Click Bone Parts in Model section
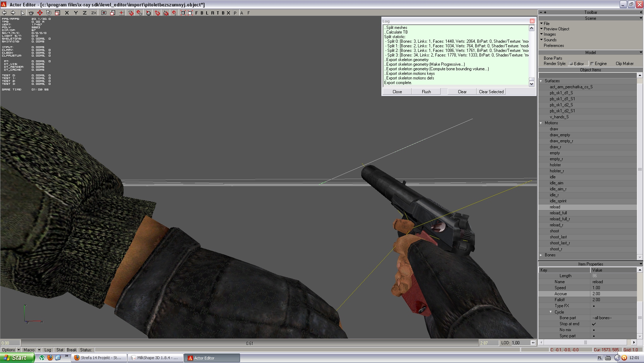644x363 pixels. click(x=553, y=58)
